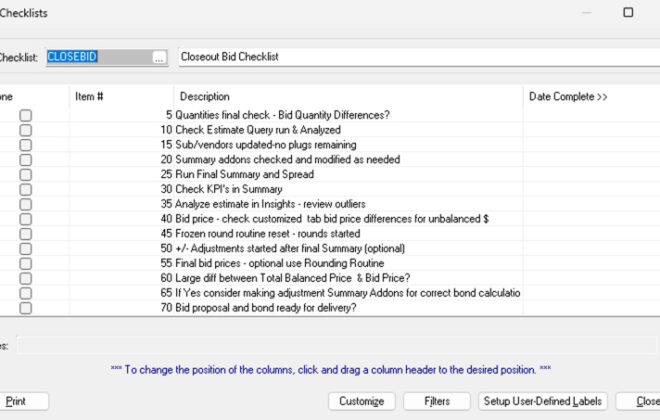Click the Closeout Bid Checklist name field
Screen dimensions: 660x420
coord(418,57)
